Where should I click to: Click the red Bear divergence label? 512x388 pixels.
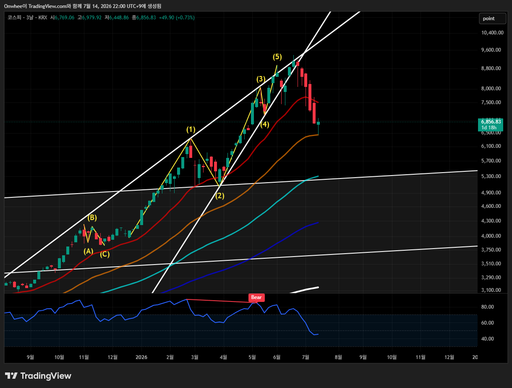coord(256,297)
